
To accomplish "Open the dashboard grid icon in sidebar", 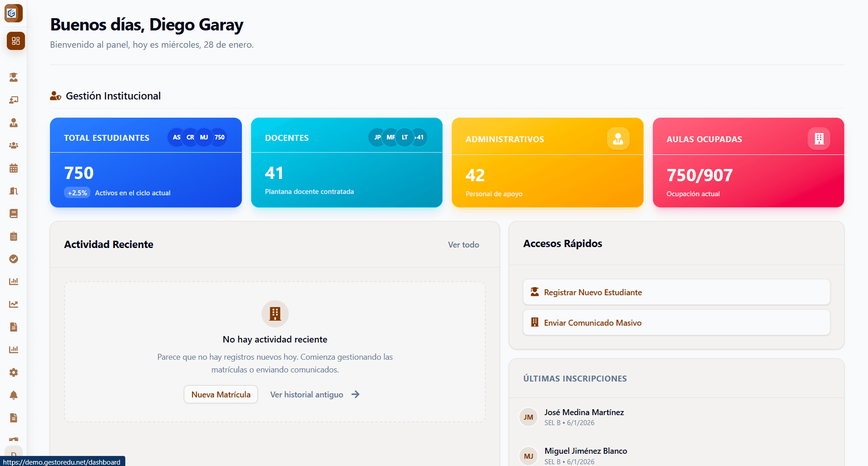I will tap(16, 41).
